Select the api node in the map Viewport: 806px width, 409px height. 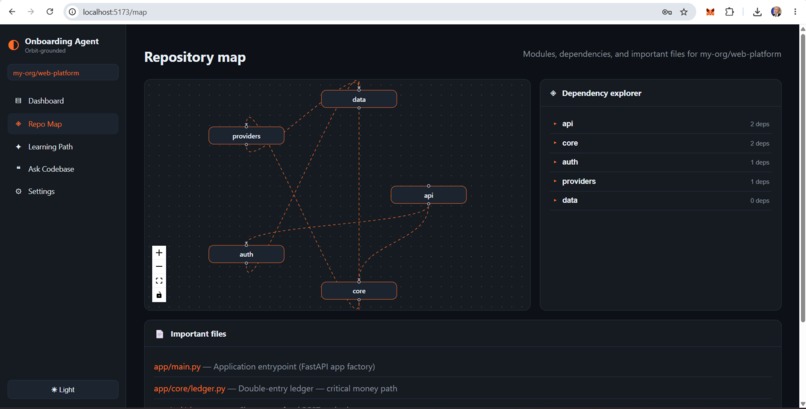click(x=429, y=195)
